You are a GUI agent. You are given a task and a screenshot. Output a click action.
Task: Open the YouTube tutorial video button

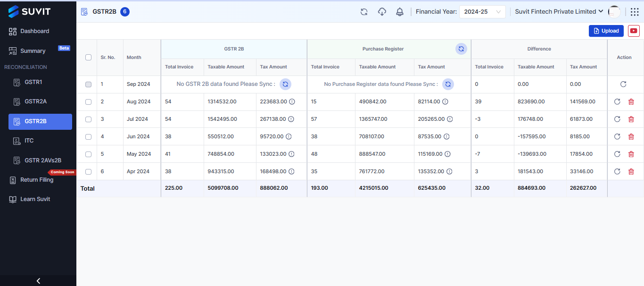tap(634, 31)
